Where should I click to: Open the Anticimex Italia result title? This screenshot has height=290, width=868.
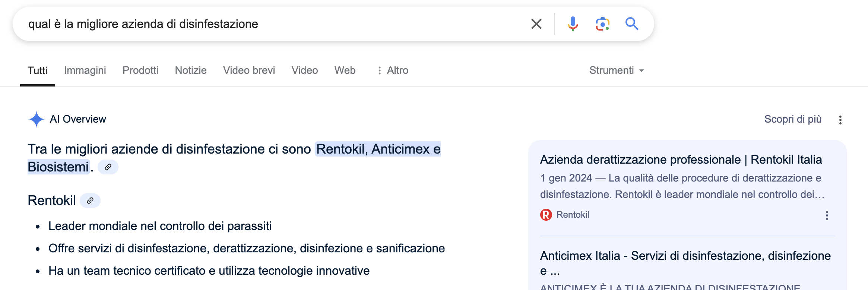pos(685,263)
